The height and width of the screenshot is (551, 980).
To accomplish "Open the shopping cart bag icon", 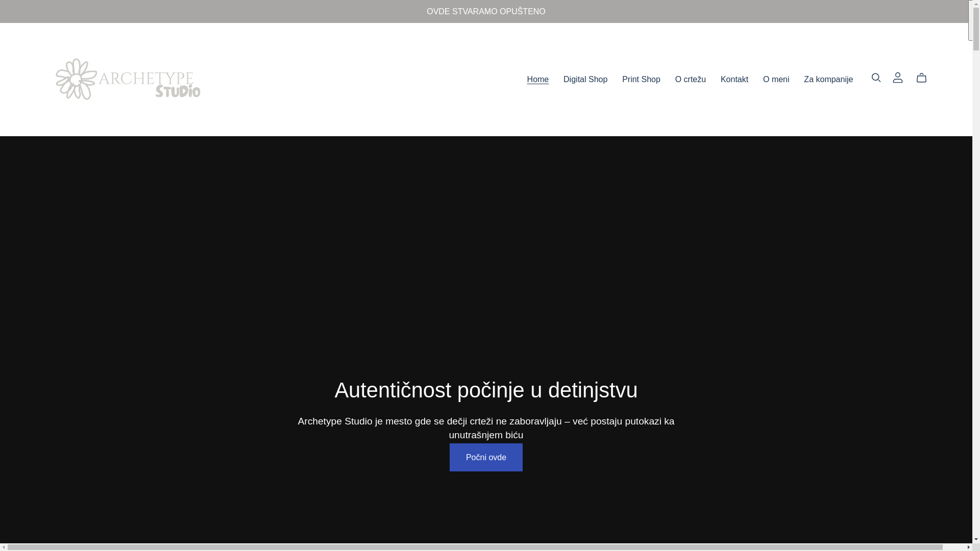I will tap(921, 78).
